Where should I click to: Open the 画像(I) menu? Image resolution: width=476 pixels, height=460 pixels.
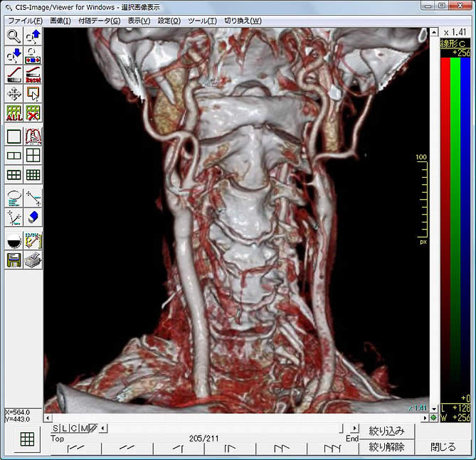(x=60, y=21)
